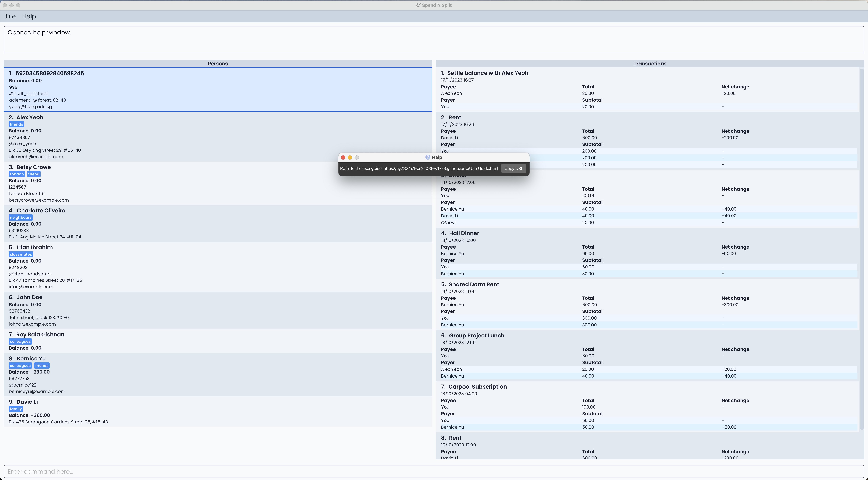
Task: Close the Help window with red button
Action: [343, 158]
